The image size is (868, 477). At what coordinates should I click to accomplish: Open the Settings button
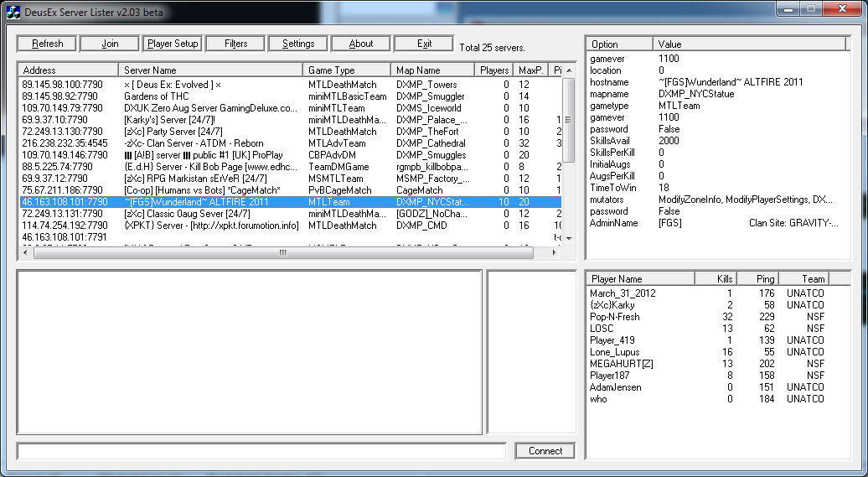tap(298, 44)
